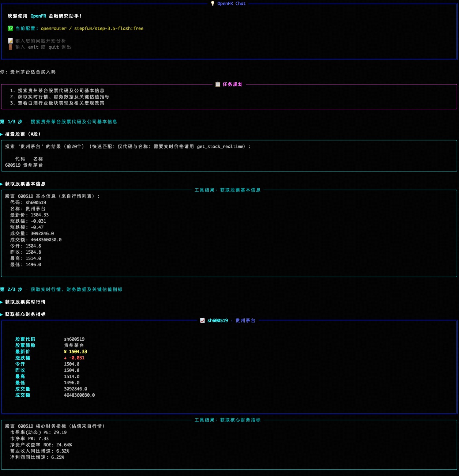Click the 📝 pencil icon before 输入您的问题
The image size is (459, 476).
point(10,41)
